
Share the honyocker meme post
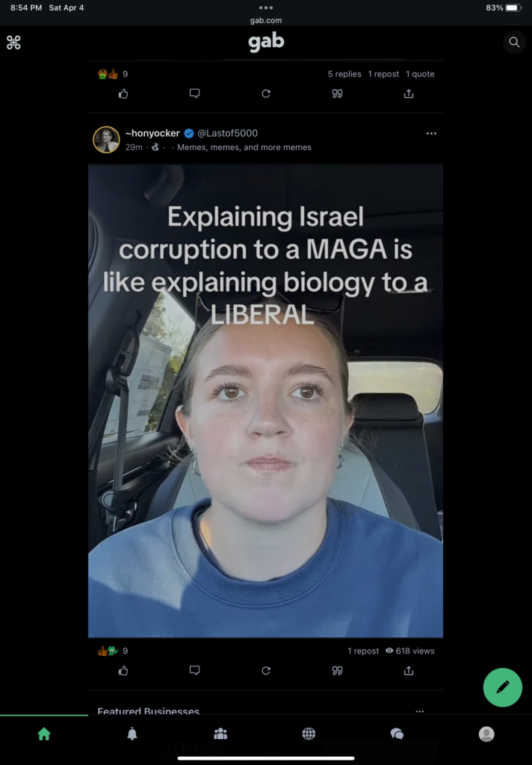409,670
